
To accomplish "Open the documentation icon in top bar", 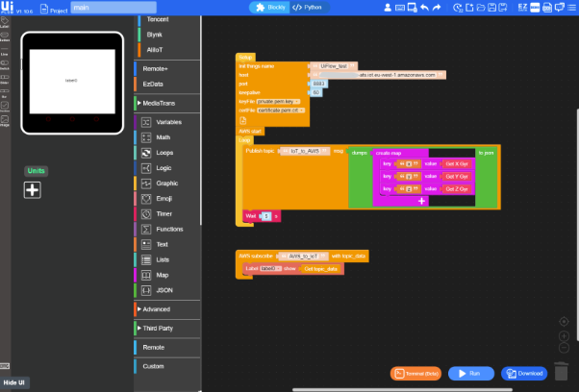I will point(547,8).
